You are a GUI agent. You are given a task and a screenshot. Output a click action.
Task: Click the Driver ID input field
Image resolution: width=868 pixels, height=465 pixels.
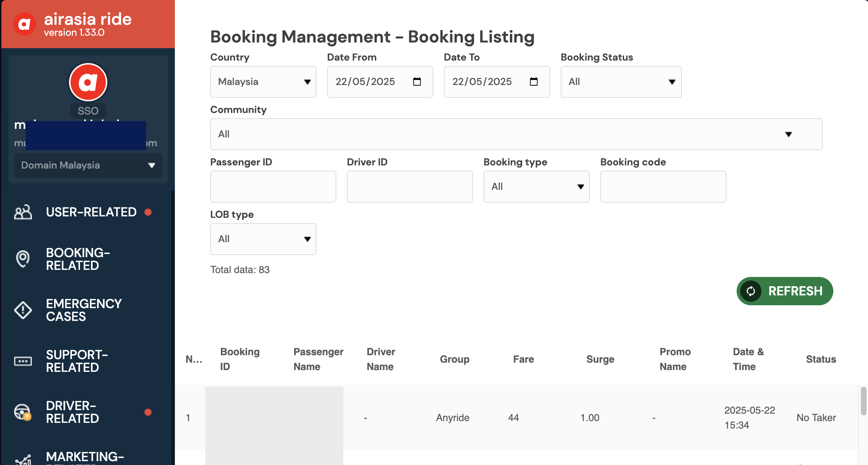(410, 187)
